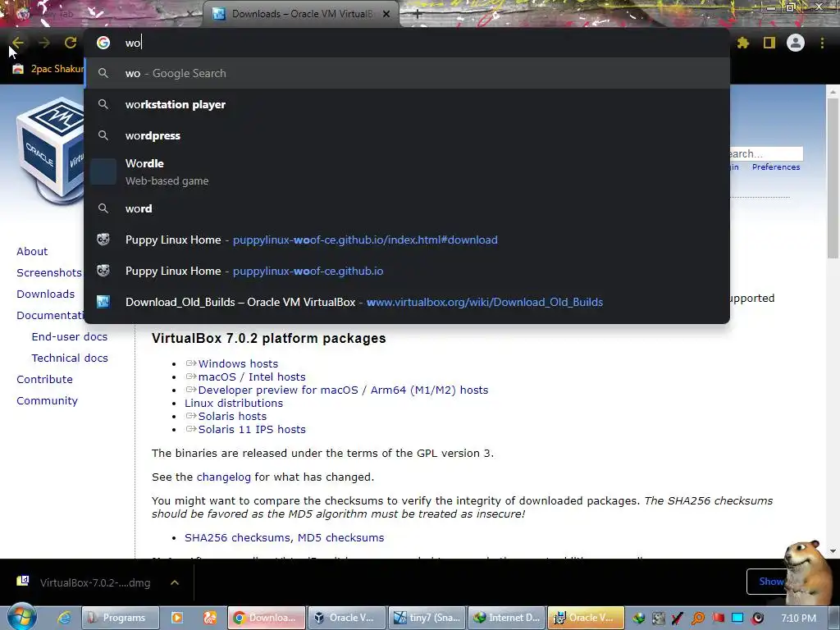
Task: Open the Community sidebar link
Action: coord(47,400)
